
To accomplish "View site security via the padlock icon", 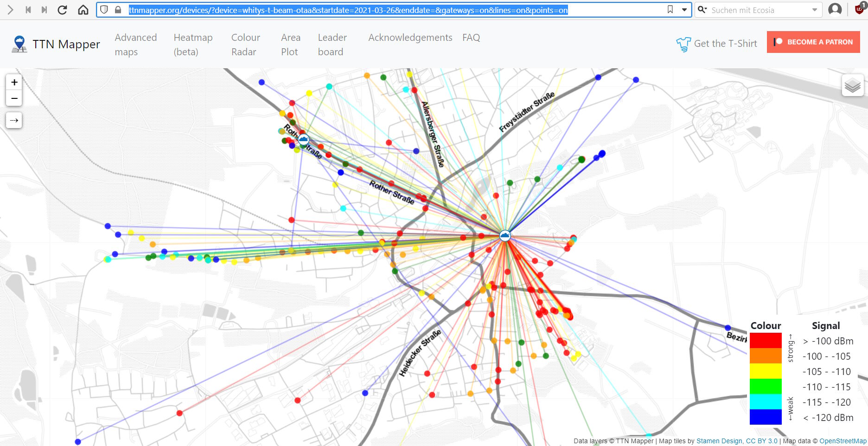I will coord(118,10).
